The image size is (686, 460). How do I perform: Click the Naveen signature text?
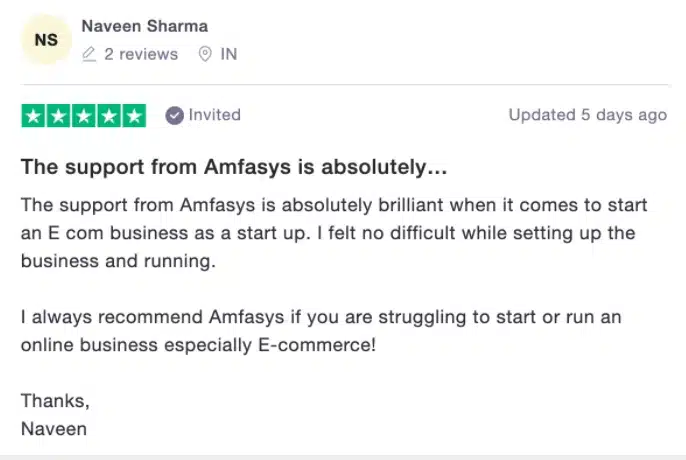[54, 429]
